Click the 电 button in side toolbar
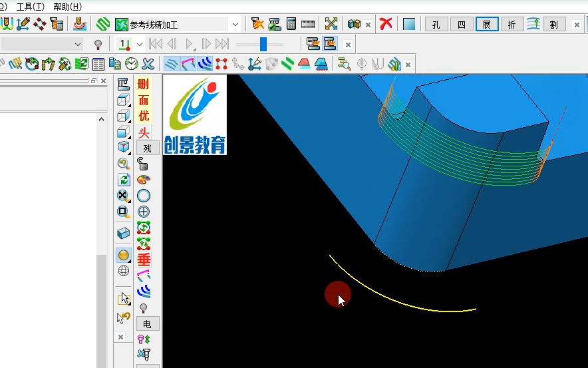This screenshot has width=588, height=368. (x=147, y=323)
